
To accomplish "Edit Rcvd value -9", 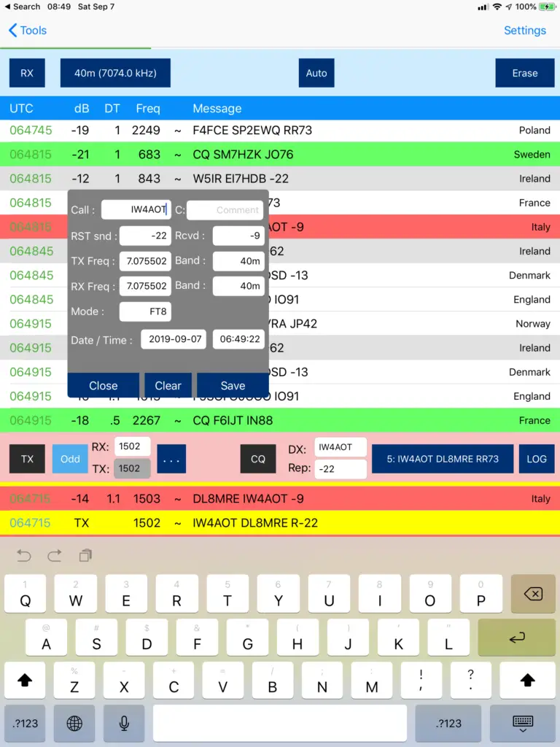I will click(x=238, y=236).
